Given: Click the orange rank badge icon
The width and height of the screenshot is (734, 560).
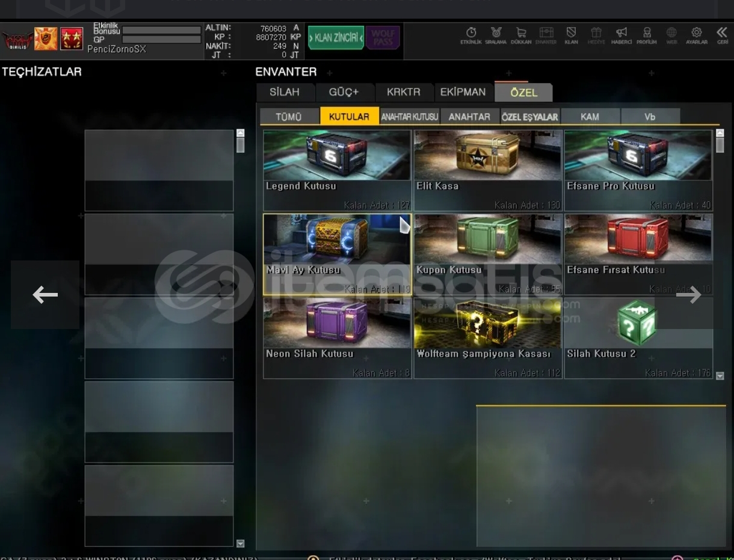Looking at the screenshot, I should [x=46, y=39].
